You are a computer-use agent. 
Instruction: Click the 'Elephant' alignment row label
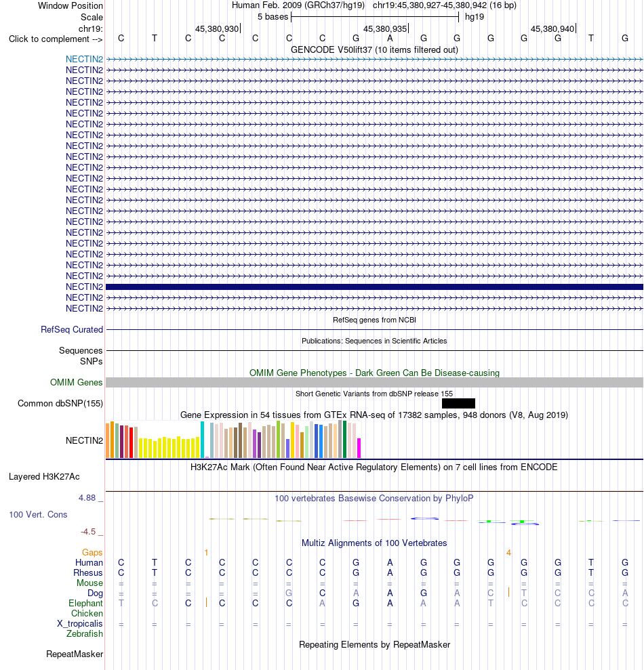coord(85,603)
